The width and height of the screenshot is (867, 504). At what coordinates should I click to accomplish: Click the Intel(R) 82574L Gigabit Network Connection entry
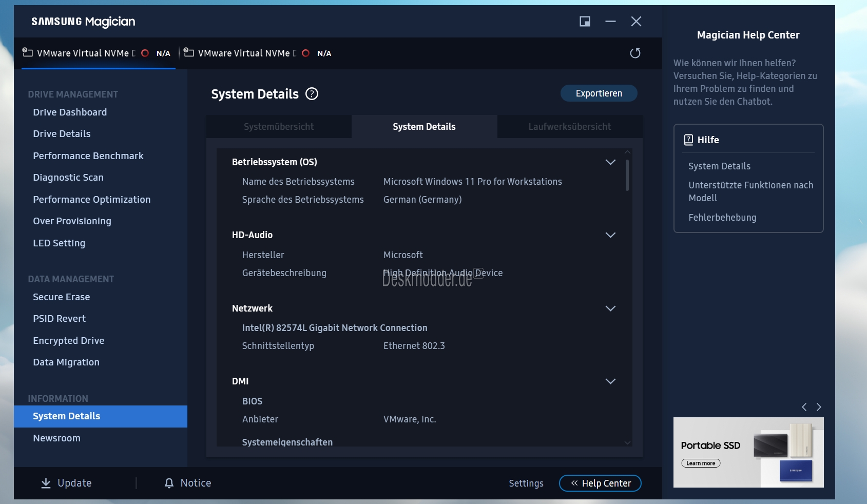click(x=335, y=328)
